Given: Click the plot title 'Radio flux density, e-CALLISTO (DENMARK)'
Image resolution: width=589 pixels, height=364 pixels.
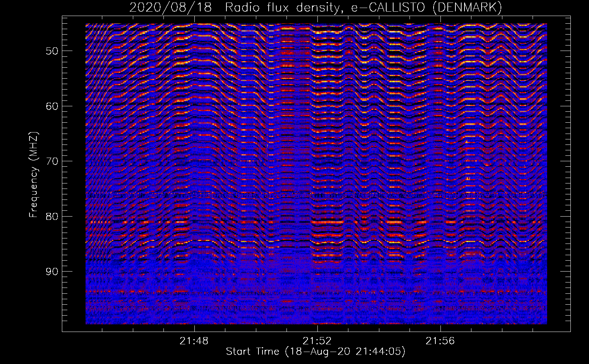Looking at the screenshot, I should click(363, 8).
